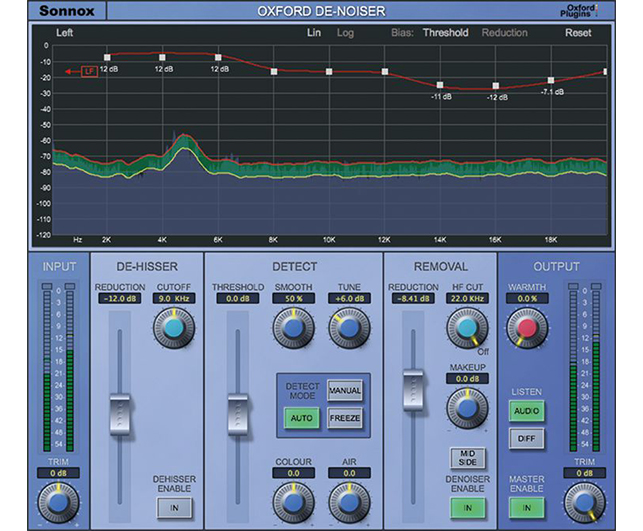Image resolution: width=643 pixels, height=531 pixels.
Task: Click the Output Trim 0 dB field
Action: pos(584,473)
